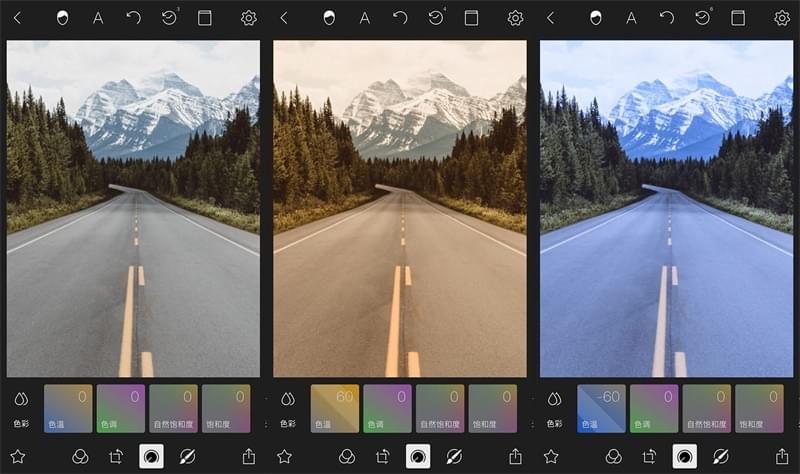Toggle the favorite star in the middle screen
Viewport: 800px width, 474px height.
284,456
